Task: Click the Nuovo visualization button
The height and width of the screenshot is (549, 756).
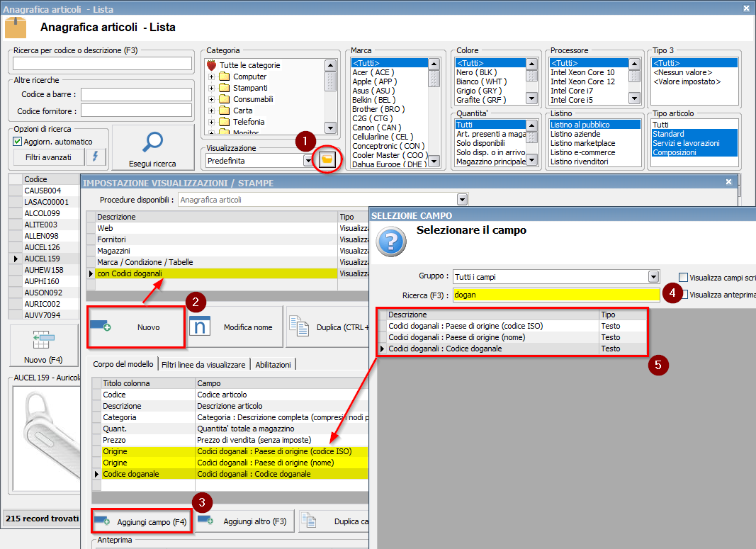Action: coord(136,327)
